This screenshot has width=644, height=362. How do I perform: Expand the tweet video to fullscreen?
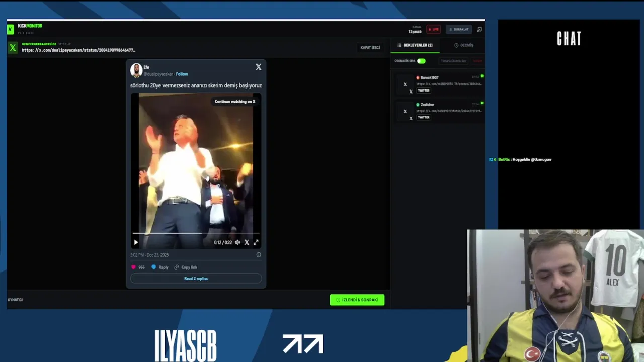[256, 242]
